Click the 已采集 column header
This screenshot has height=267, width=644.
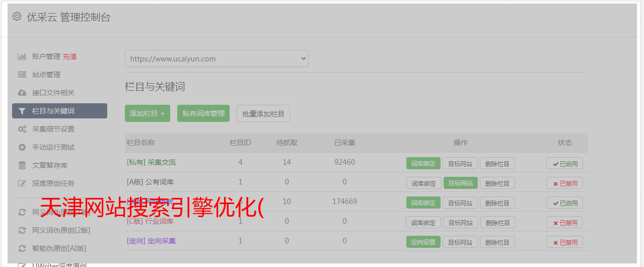tap(344, 143)
